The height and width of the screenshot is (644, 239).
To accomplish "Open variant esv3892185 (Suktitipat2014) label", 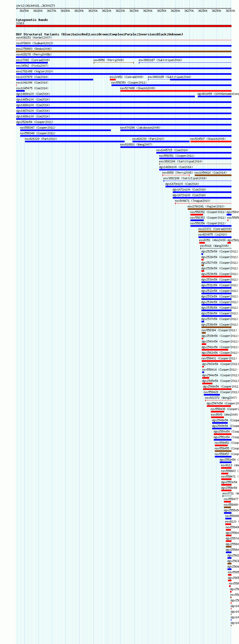I will (x=169, y=77).
